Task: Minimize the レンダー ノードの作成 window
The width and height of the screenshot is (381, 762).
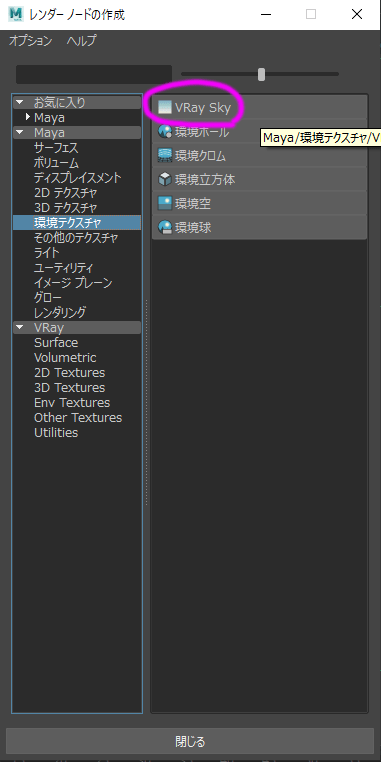Action: pyautogui.click(x=265, y=15)
